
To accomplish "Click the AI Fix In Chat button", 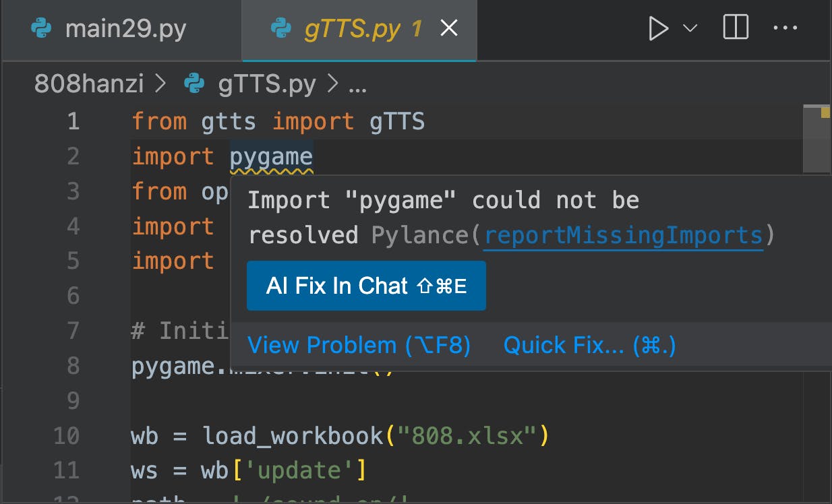I will 366,286.
